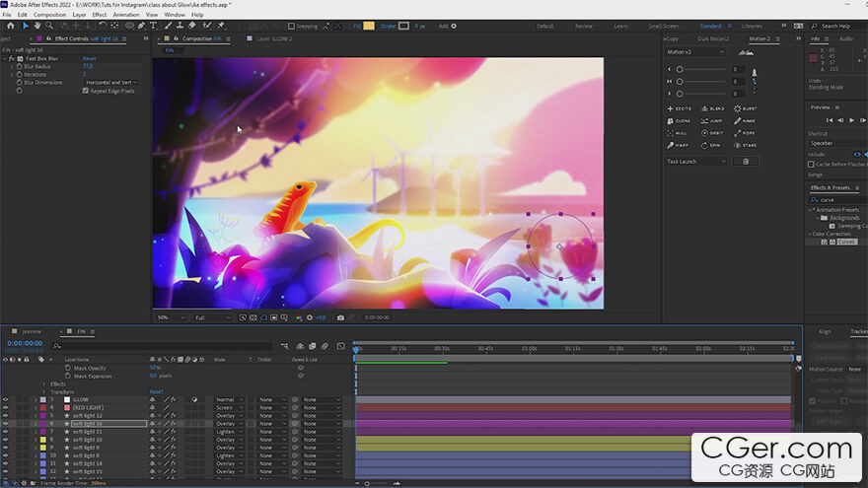
Task: Switch to the Audio panel tab
Action: (x=846, y=38)
